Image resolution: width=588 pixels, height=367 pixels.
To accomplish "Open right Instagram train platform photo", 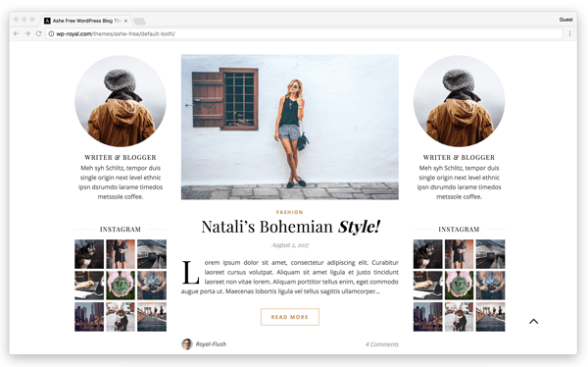I will pos(491,254).
